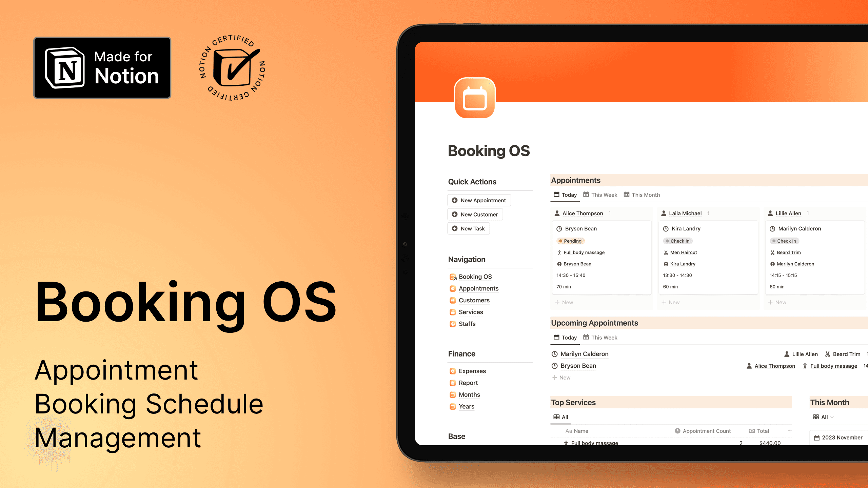868x488 pixels.
Task: Click the New Task quick action icon
Action: [454, 228]
